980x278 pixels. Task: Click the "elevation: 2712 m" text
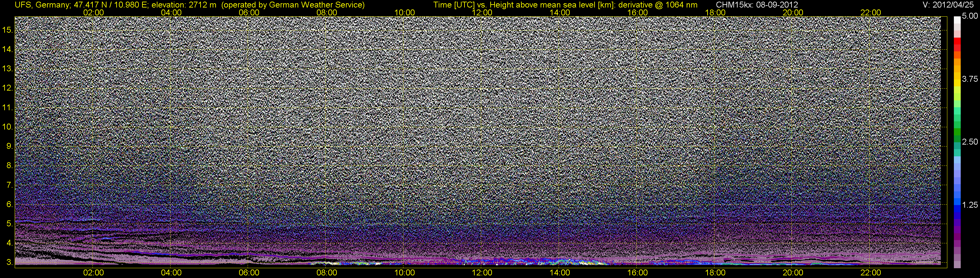pos(184,5)
